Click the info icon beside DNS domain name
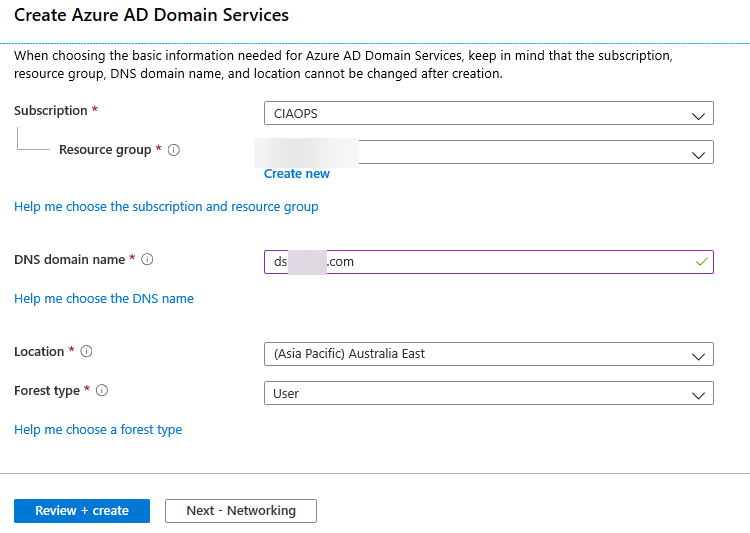The height and width of the screenshot is (533, 750). 147,260
